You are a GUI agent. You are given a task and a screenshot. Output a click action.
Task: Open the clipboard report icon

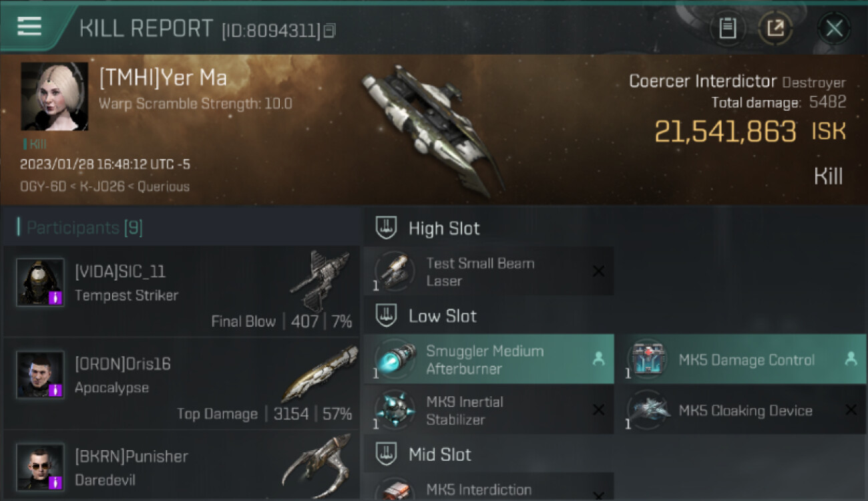[727, 28]
